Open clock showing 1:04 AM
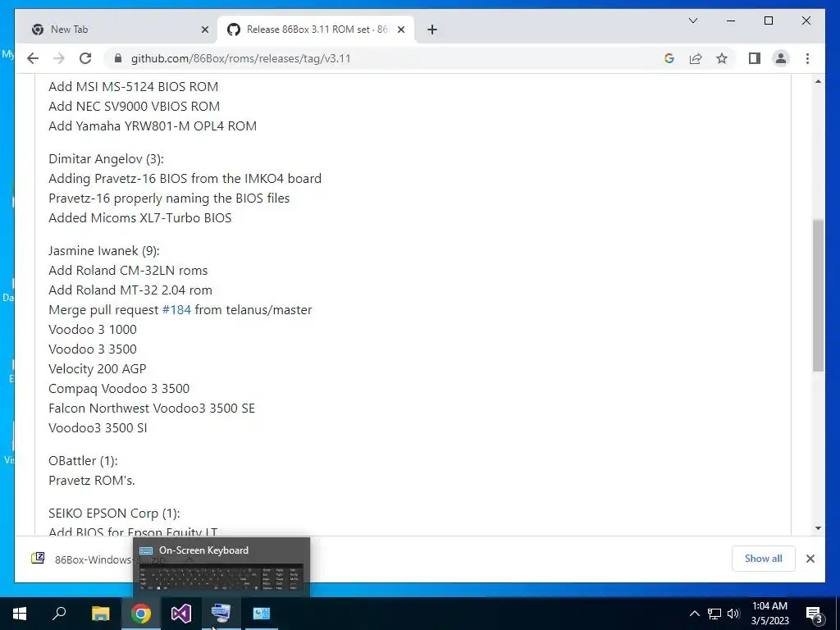Screen dimensions: 840x630 [x=769, y=614]
